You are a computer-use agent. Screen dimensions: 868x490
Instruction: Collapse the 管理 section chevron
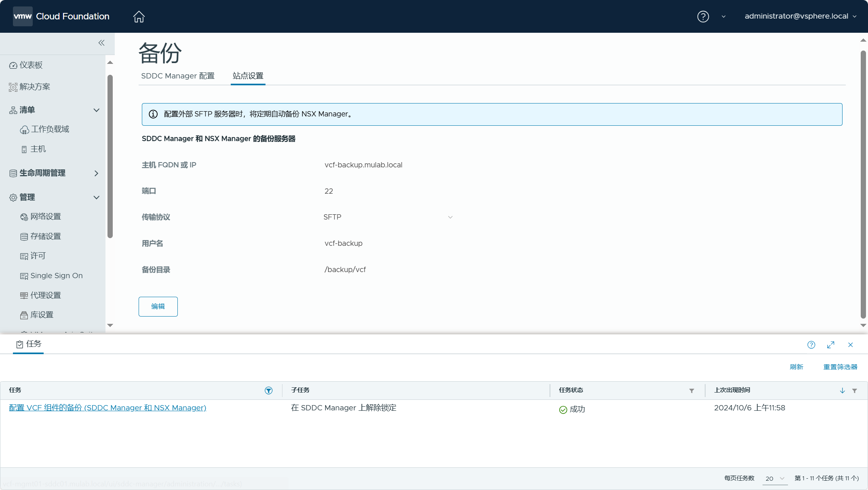coord(96,197)
